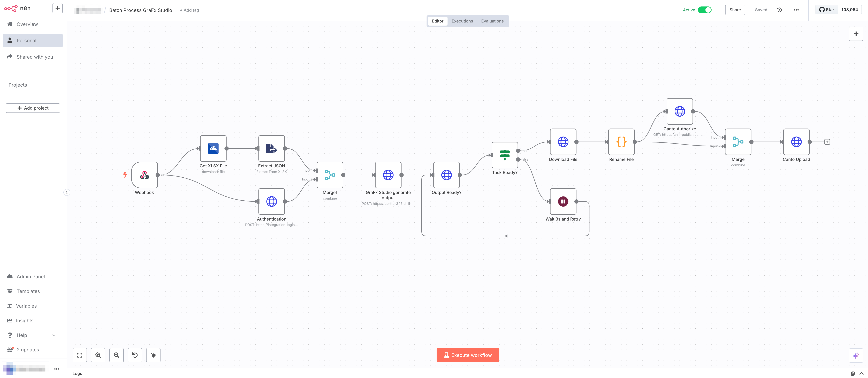The width and height of the screenshot is (868, 378).
Task: Open Shared with you
Action: (x=33, y=57)
